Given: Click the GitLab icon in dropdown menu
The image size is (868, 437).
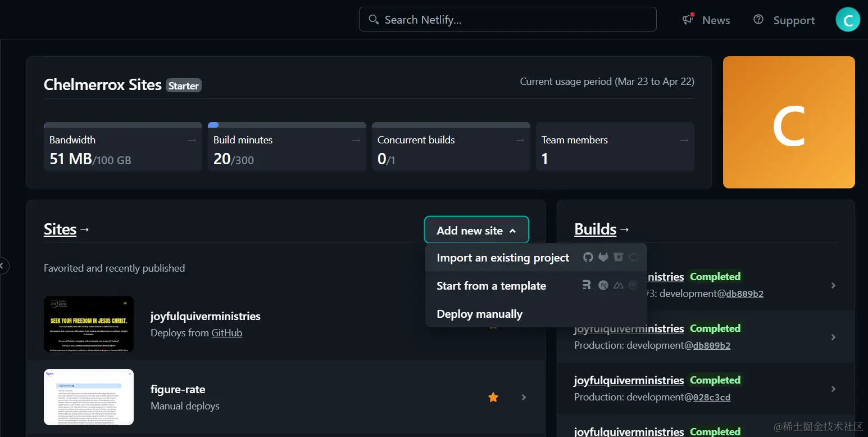Looking at the screenshot, I should (603, 258).
